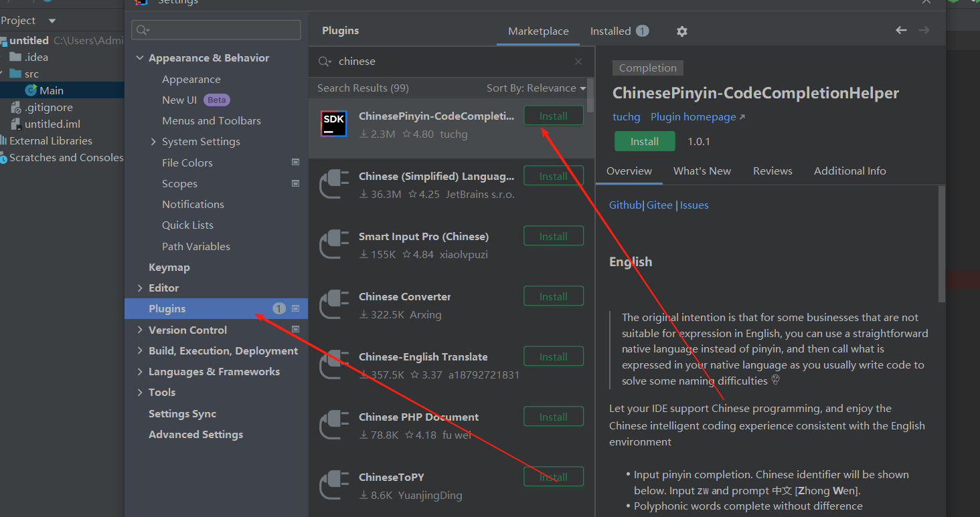980x517 pixels.
Task: Click the ChineseToPY plugin icon
Action: click(x=333, y=485)
